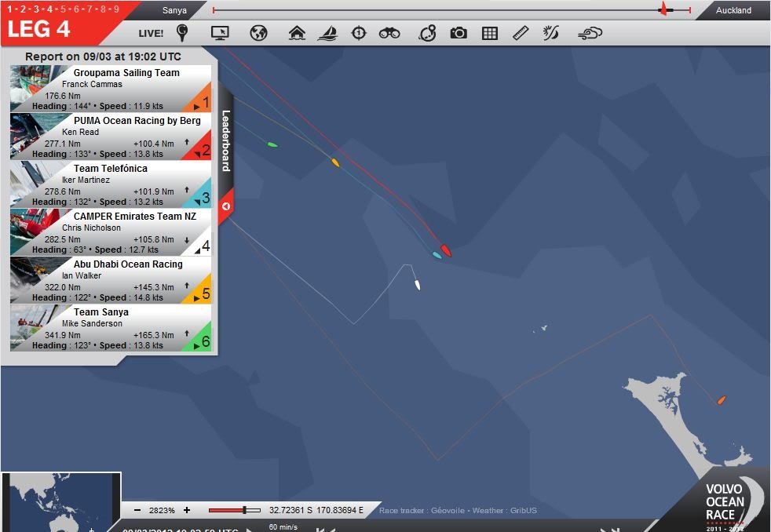The image size is (771, 532).
Task: Select leg 9 in the leg selector
Action: [x=116, y=9]
